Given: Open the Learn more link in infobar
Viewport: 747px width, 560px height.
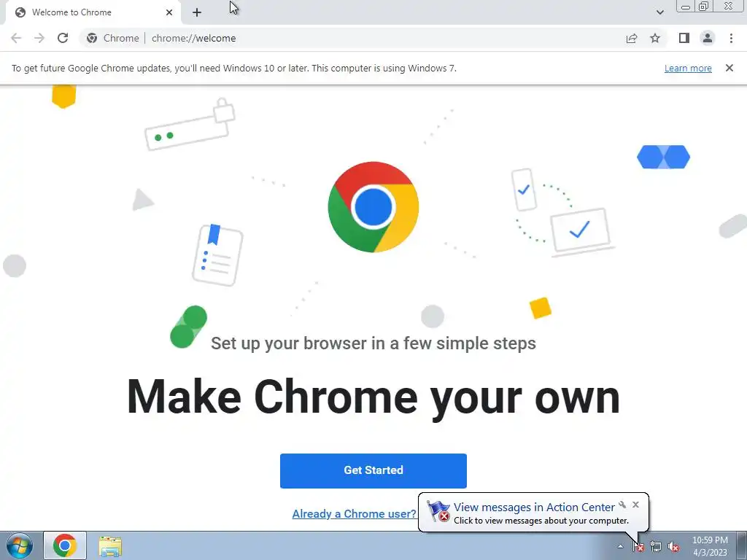Looking at the screenshot, I should [688, 68].
